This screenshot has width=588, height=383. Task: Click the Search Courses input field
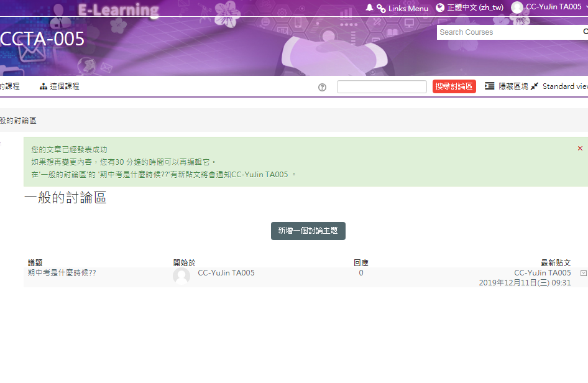tap(507, 32)
